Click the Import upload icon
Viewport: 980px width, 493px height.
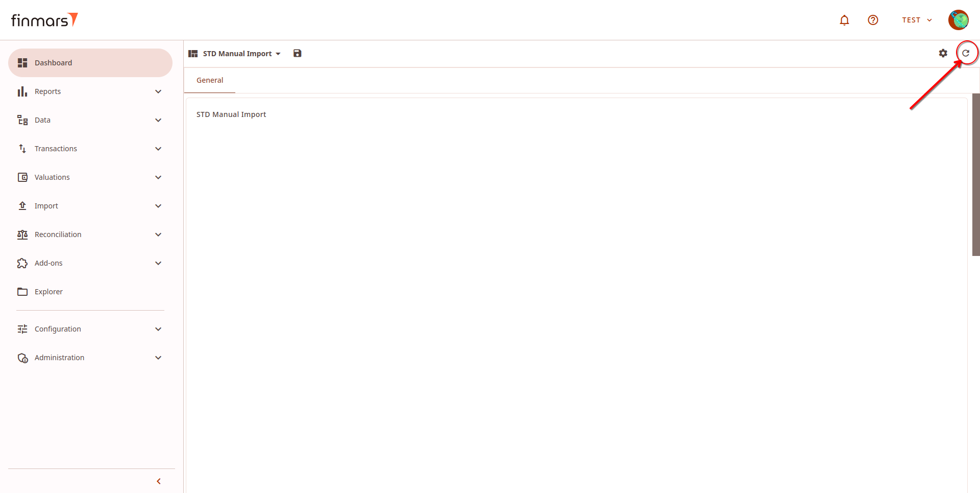pyautogui.click(x=22, y=206)
